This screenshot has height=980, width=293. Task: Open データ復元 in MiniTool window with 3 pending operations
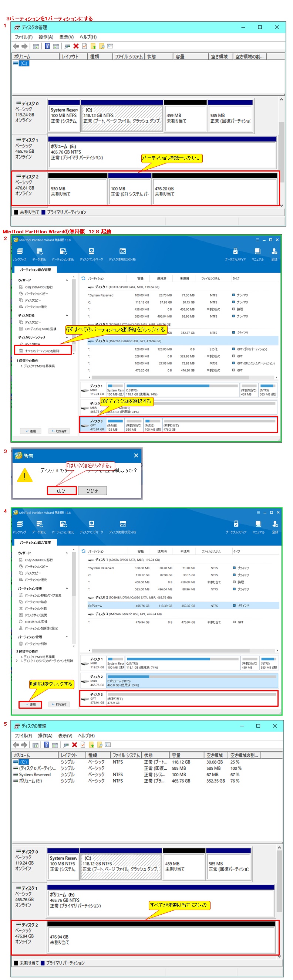tap(39, 527)
